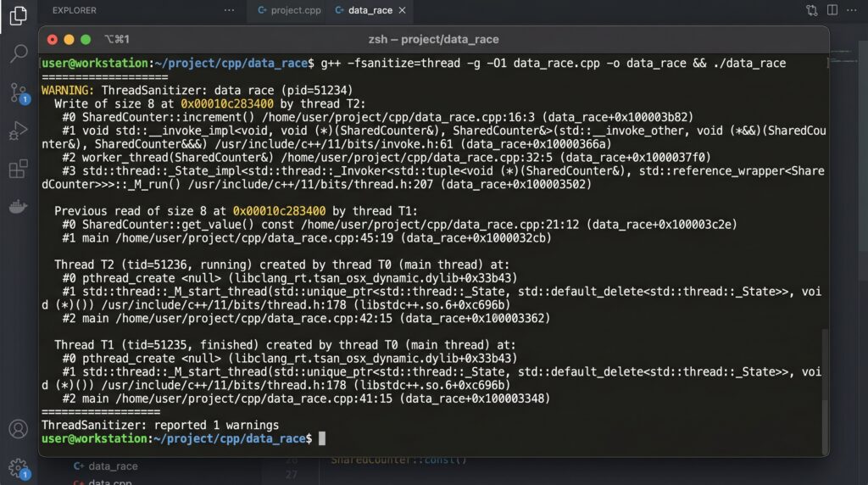The height and width of the screenshot is (485, 868).
Task: Click the EXPLORER panel heading
Action: (75, 10)
